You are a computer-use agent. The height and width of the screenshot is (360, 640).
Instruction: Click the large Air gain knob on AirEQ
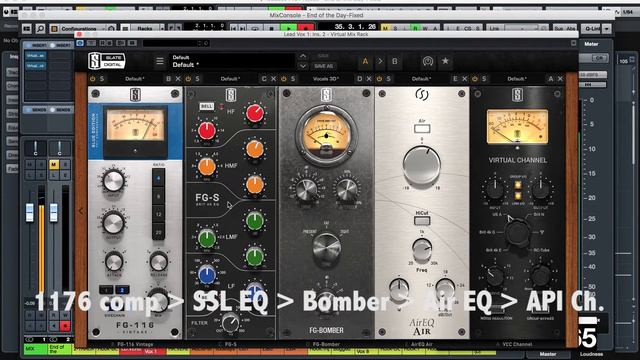click(422, 165)
